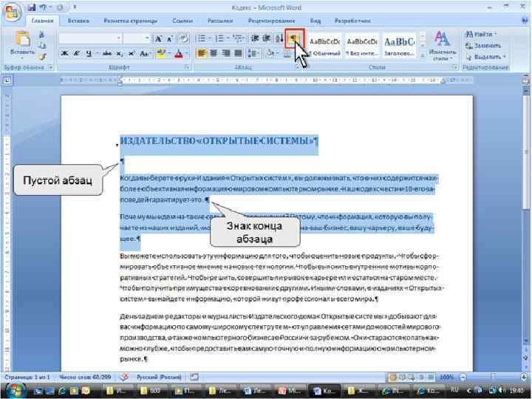The image size is (532, 399).
Task: Switch to Разметка страницы tab
Action: (x=130, y=21)
